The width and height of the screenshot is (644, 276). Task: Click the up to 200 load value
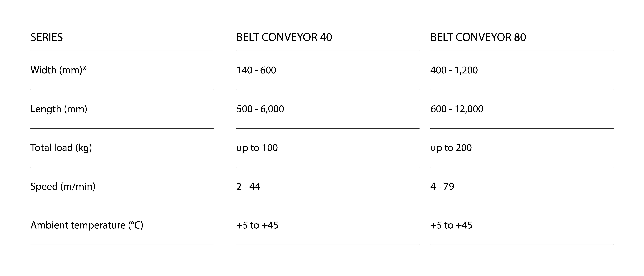[x=451, y=148]
